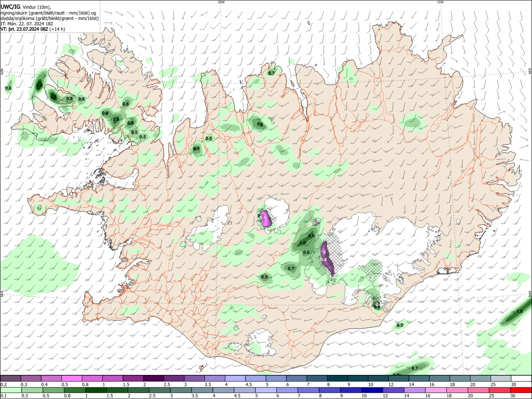Select the royal blue 8 swatch in the rain legend
532x399 pixels.
coord(330,390)
